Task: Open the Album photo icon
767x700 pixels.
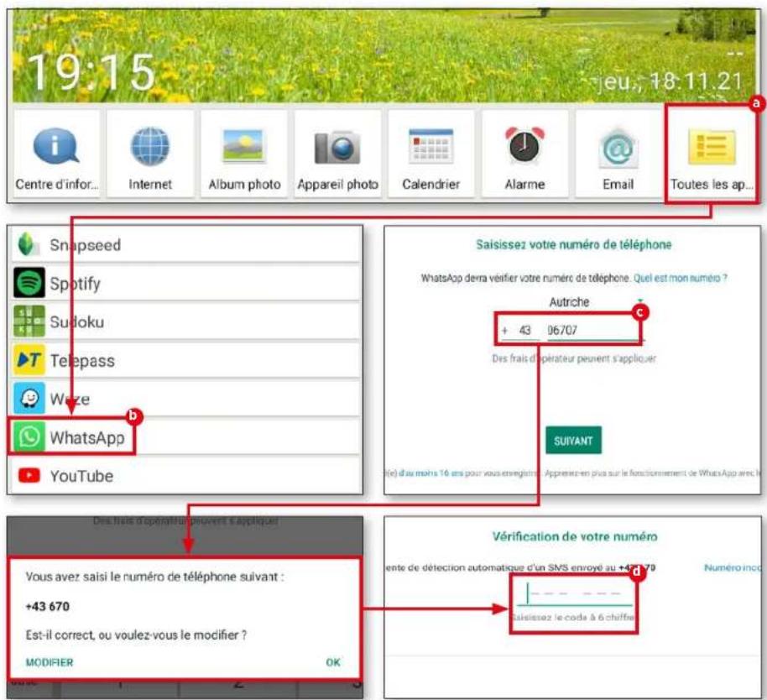Action: (x=243, y=145)
